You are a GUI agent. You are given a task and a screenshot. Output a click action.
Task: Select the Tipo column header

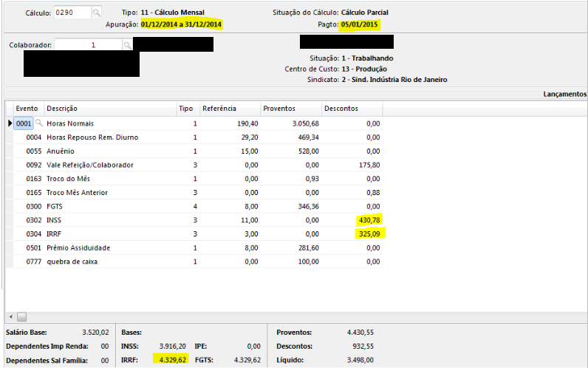186,109
